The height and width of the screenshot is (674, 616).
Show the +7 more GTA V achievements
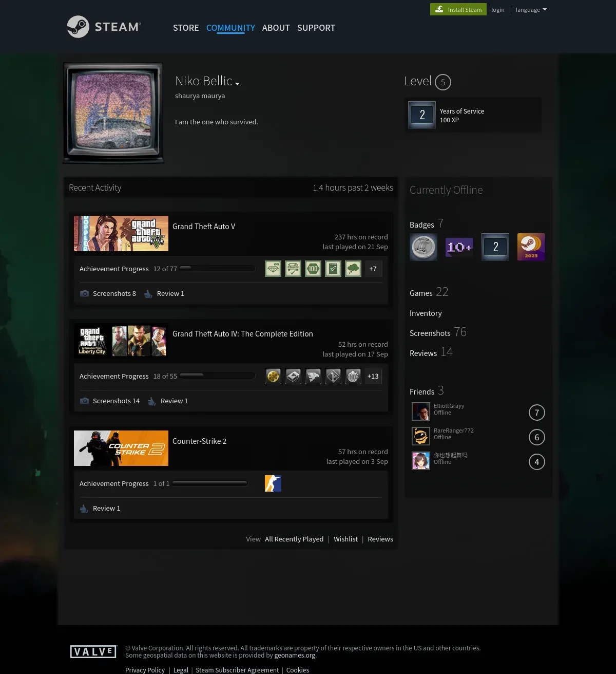(373, 269)
